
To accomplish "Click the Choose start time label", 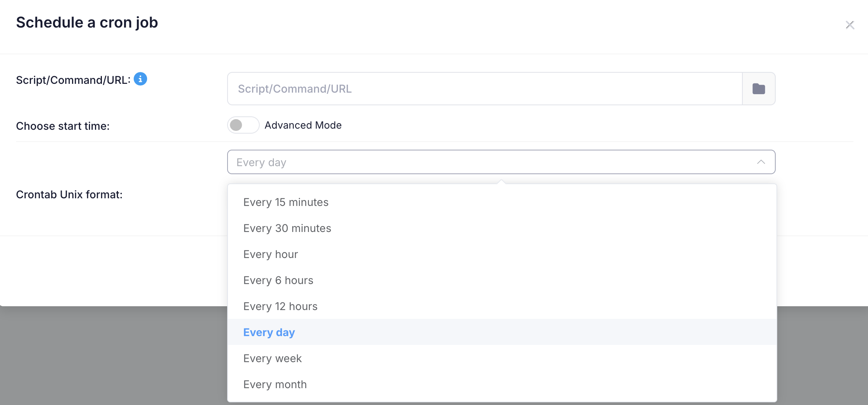I will click(63, 126).
